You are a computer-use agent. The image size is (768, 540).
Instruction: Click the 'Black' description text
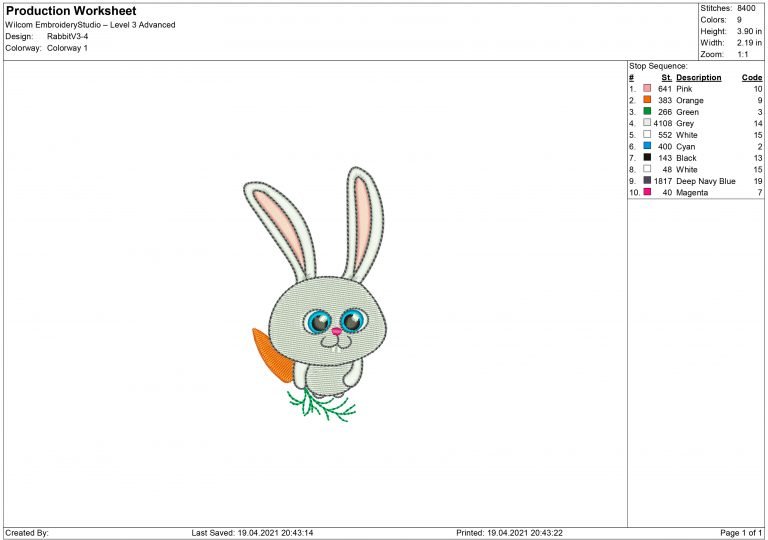(686, 158)
